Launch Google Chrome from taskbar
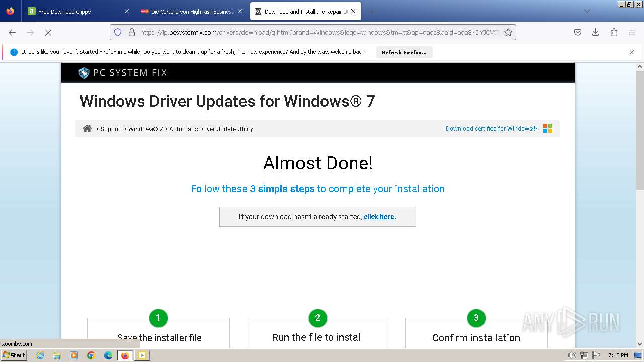 tap(91, 355)
